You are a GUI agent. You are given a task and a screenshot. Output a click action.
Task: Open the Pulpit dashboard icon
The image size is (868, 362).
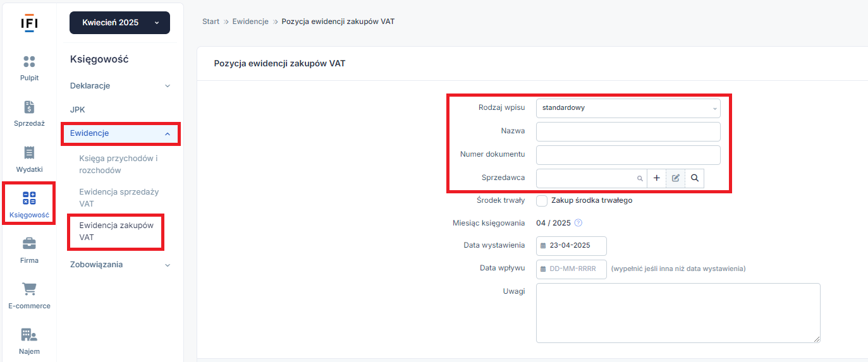(29, 62)
